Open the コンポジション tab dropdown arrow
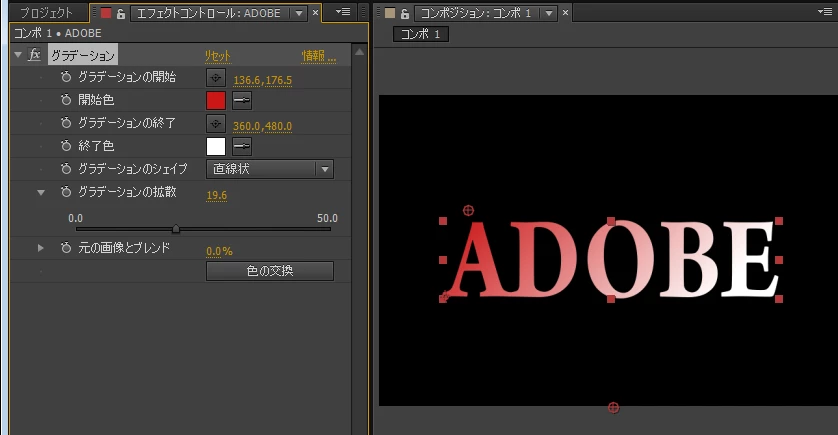 (549, 13)
